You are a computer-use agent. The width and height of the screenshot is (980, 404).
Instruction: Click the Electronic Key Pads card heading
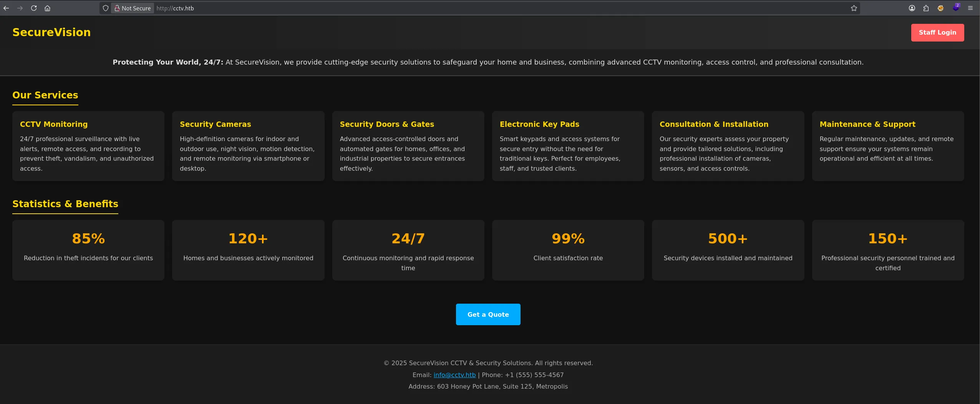pyautogui.click(x=539, y=124)
